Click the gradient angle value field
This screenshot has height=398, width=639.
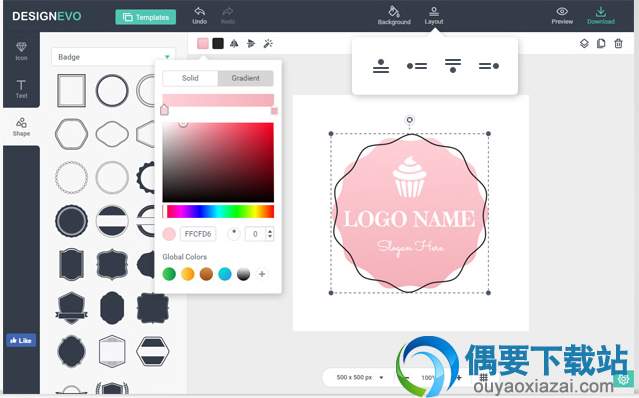point(256,234)
